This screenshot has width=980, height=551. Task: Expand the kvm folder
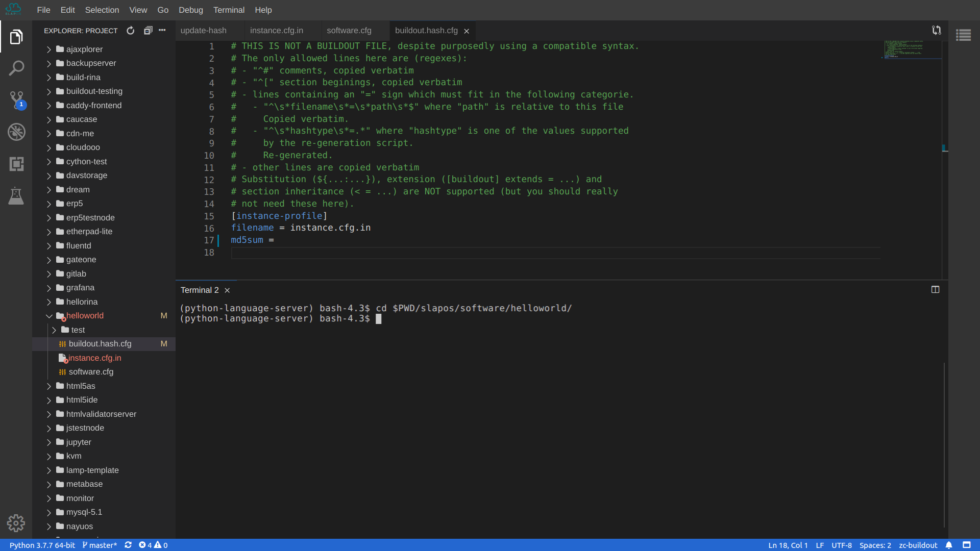pos(49,456)
